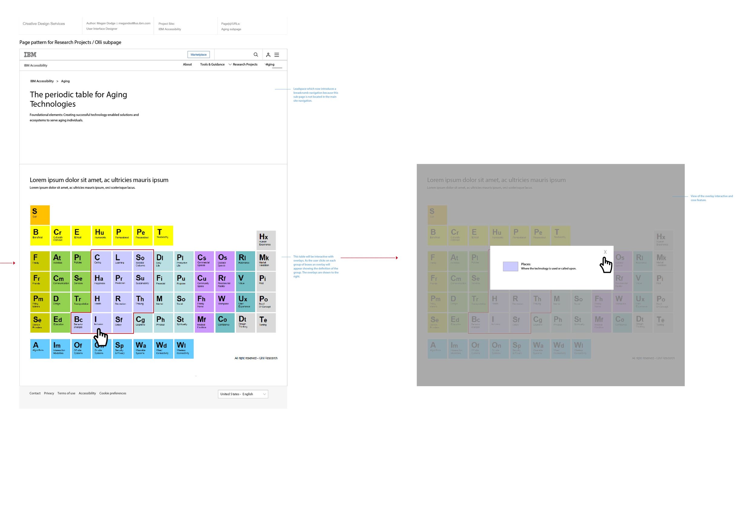756x532 pixels.
Task: Click the L Learning tile in main table
Action: click(x=122, y=261)
